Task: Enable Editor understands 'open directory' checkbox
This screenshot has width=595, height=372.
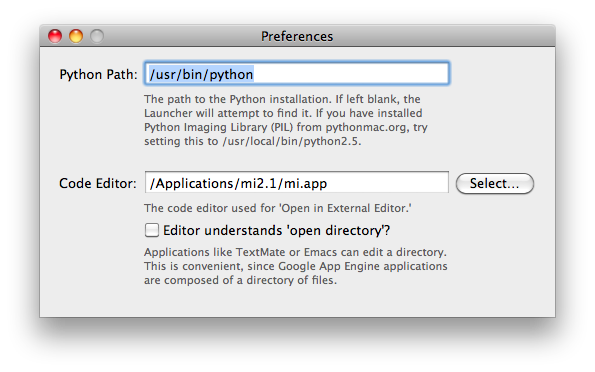Action: 151,230
